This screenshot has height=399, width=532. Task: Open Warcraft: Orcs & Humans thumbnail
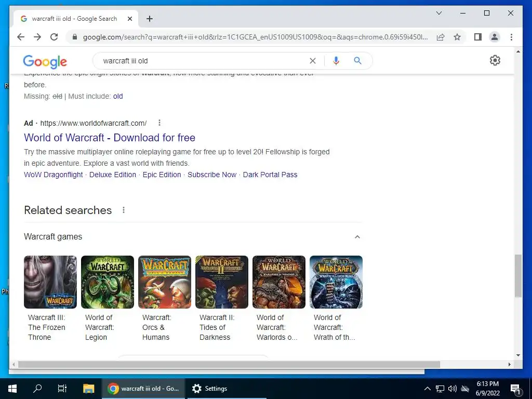(x=165, y=282)
